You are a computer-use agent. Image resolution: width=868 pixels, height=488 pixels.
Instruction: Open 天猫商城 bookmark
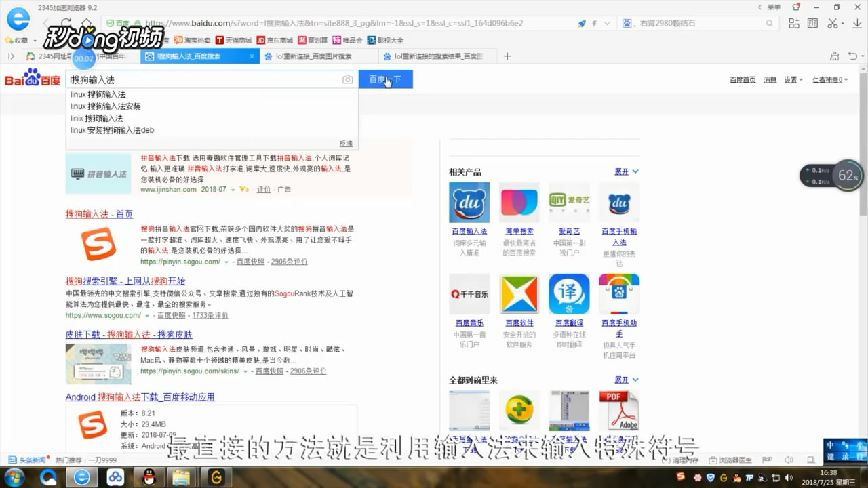[234, 41]
